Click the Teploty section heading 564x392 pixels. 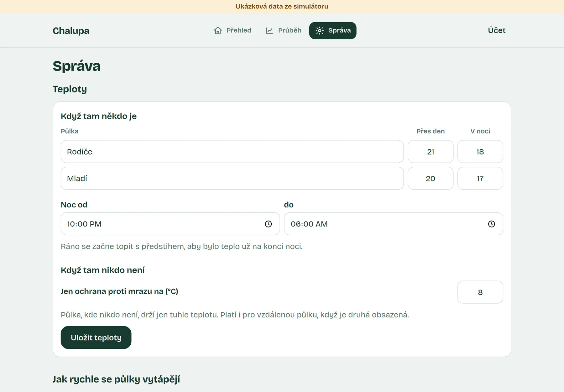click(x=70, y=89)
